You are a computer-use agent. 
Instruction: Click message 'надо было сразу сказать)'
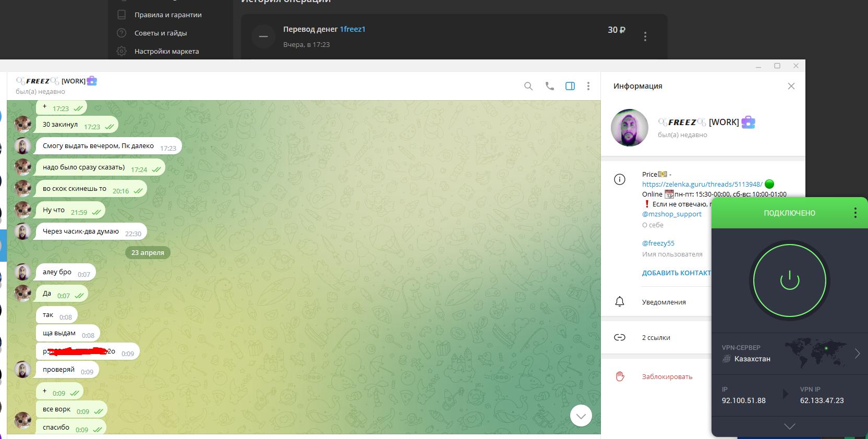pyautogui.click(x=100, y=167)
